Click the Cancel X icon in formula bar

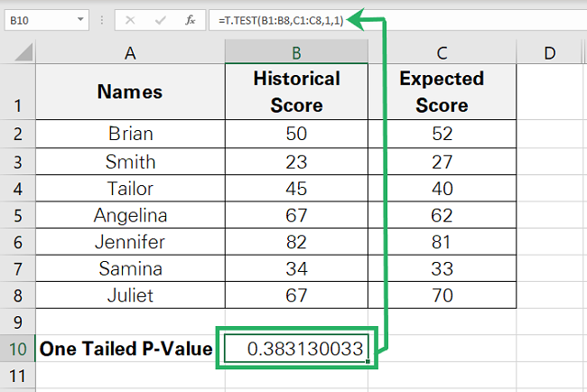pos(131,19)
